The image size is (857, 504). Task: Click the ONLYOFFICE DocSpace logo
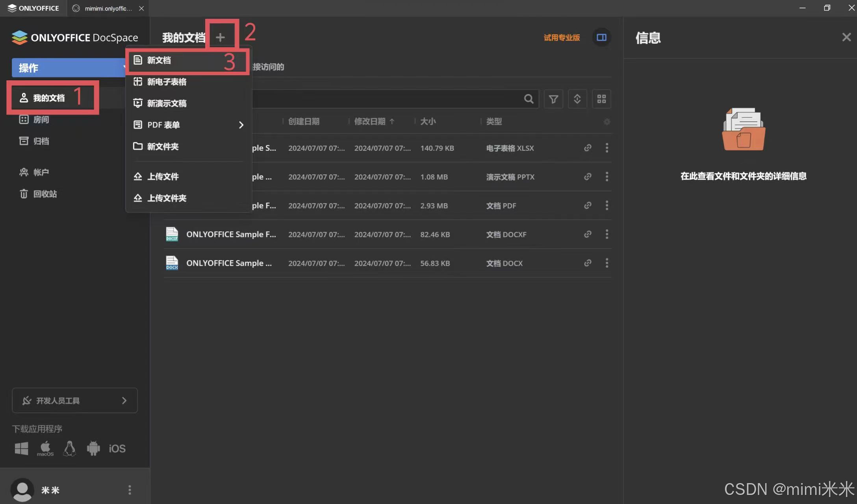tap(75, 37)
